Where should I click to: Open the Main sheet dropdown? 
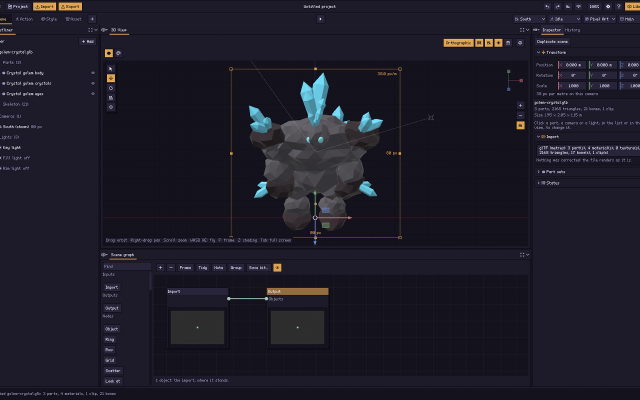[629, 19]
